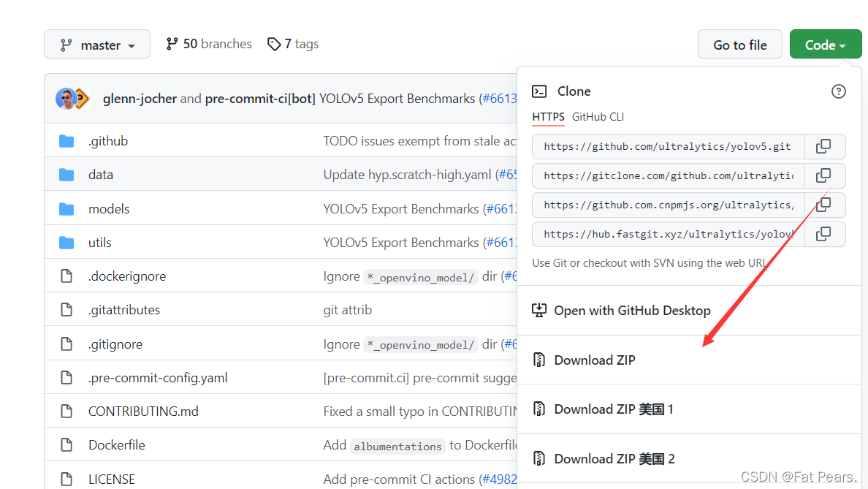The height and width of the screenshot is (489, 868).
Task: Open the models folder
Action: (x=109, y=209)
